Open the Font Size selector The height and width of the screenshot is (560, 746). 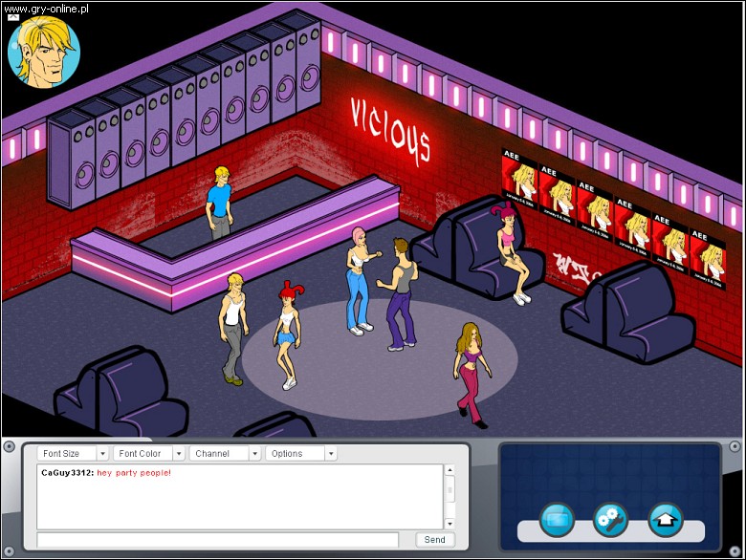tap(73, 454)
